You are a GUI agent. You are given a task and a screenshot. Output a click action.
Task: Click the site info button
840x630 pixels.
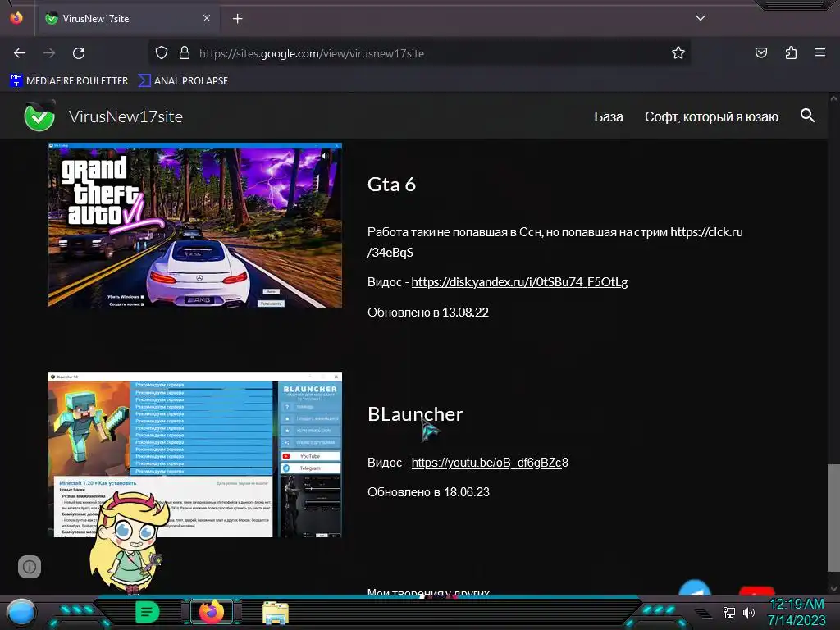point(30,567)
